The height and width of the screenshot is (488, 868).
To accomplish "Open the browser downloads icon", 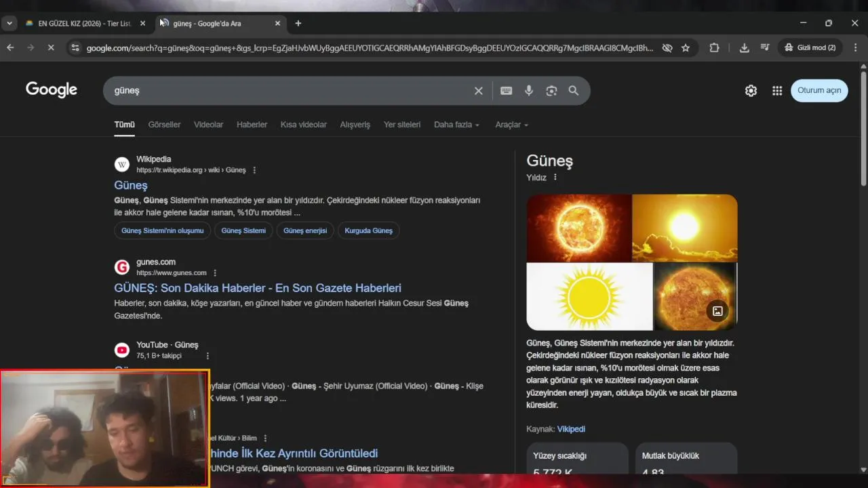I will click(744, 48).
